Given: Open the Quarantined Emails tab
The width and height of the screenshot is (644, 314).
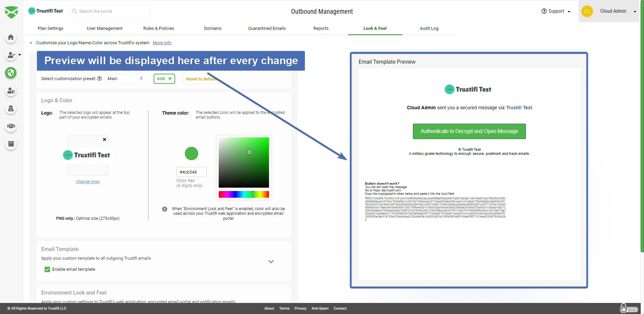Looking at the screenshot, I should coord(266,28).
